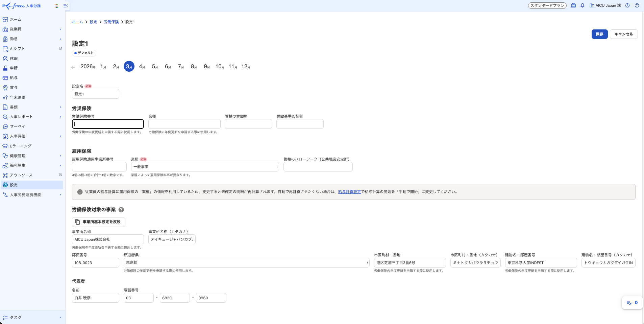The image size is (644, 324).
Task: Click the 人事評価 icon
Action: 5,136
